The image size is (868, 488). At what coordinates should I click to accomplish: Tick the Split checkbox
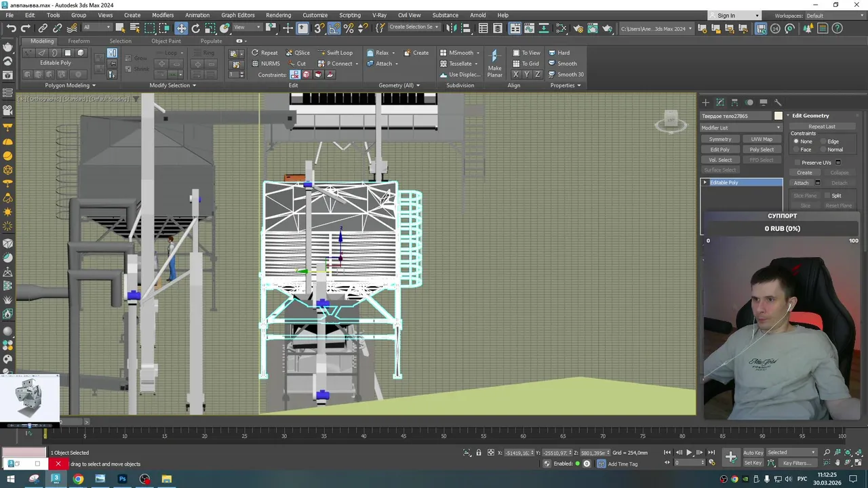pyautogui.click(x=827, y=196)
